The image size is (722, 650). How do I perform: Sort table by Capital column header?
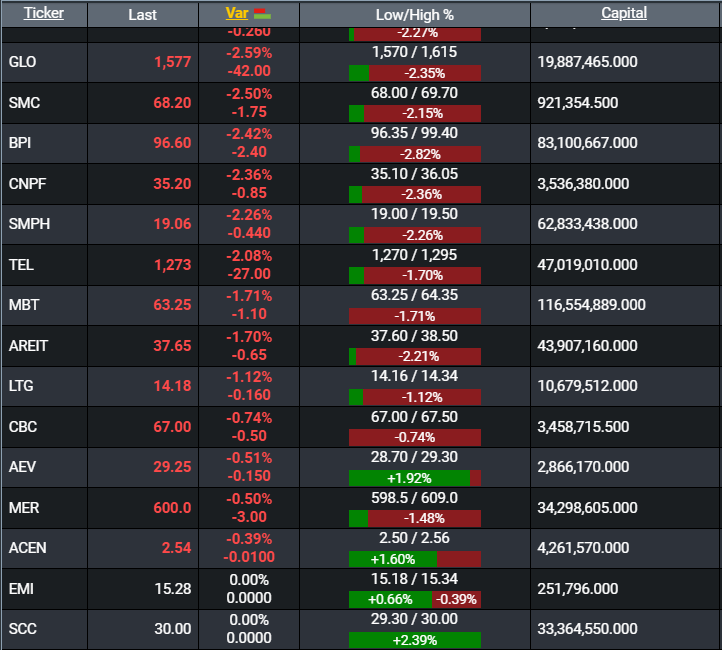tap(624, 13)
